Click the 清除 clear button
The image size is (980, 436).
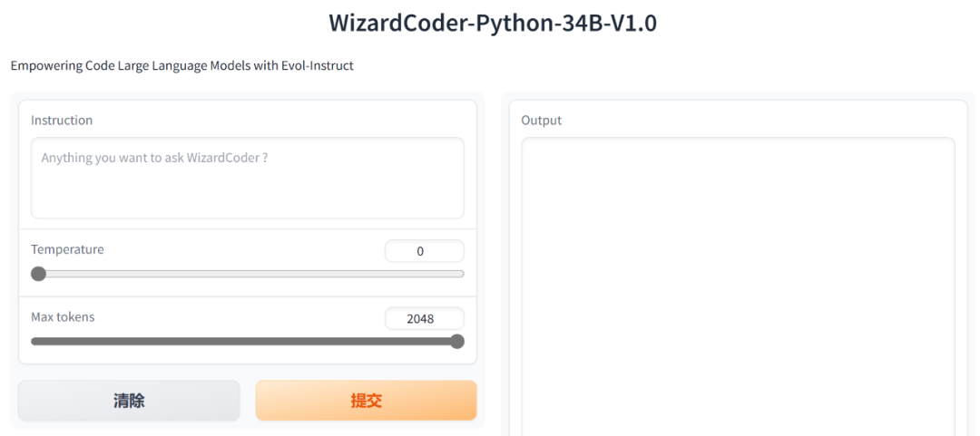(130, 401)
